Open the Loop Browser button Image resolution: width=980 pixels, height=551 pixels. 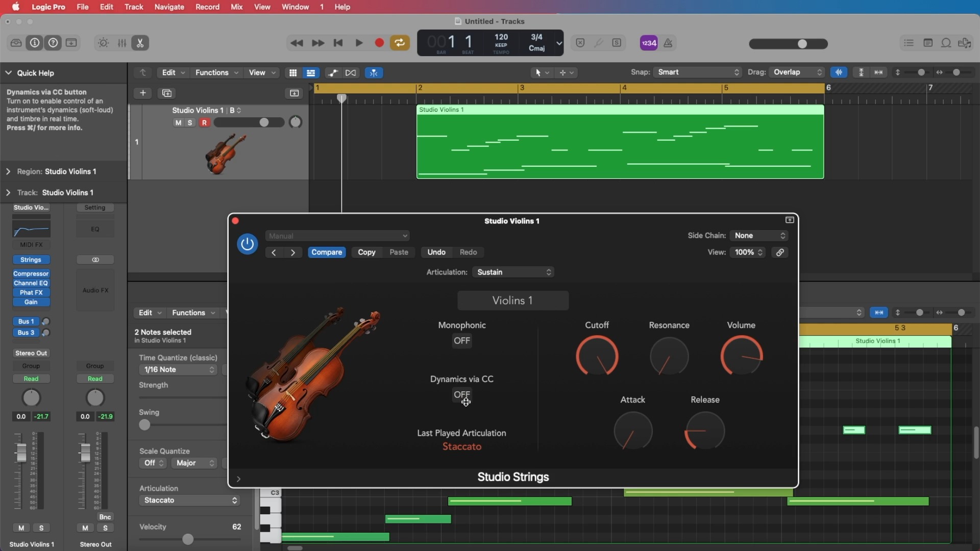pyautogui.click(x=946, y=43)
